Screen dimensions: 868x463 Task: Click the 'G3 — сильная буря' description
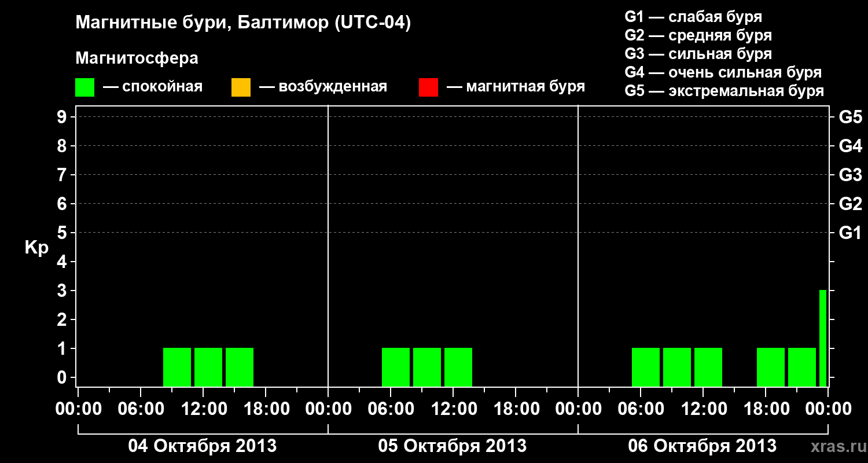[x=698, y=54]
